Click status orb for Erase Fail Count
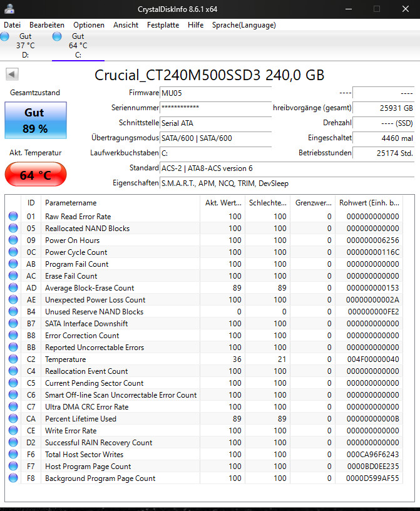 click(x=13, y=276)
